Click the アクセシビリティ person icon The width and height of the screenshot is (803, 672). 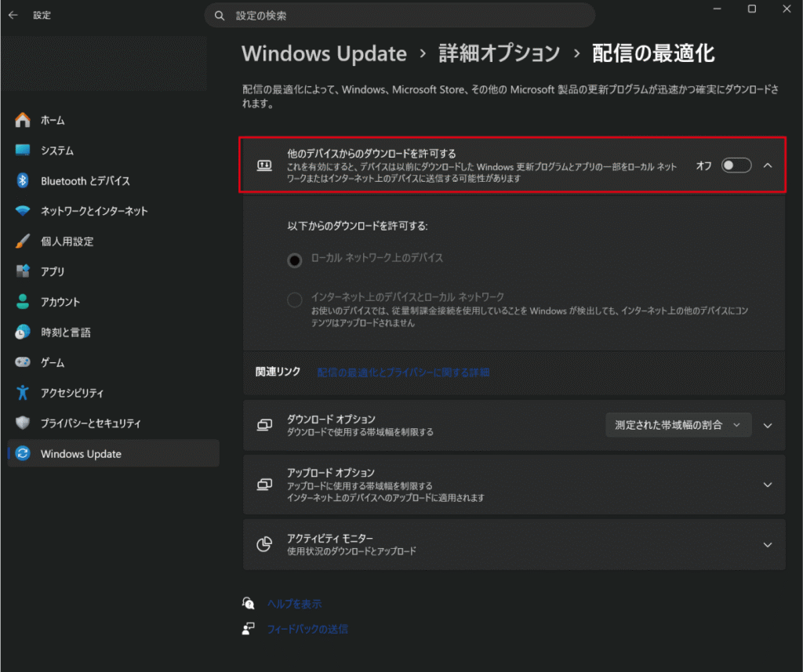pyautogui.click(x=23, y=393)
